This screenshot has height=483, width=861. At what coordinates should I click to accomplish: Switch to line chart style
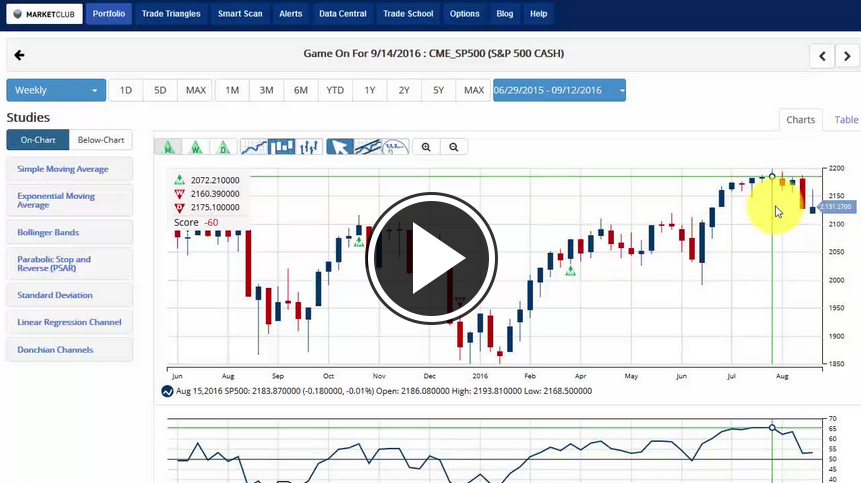point(255,147)
